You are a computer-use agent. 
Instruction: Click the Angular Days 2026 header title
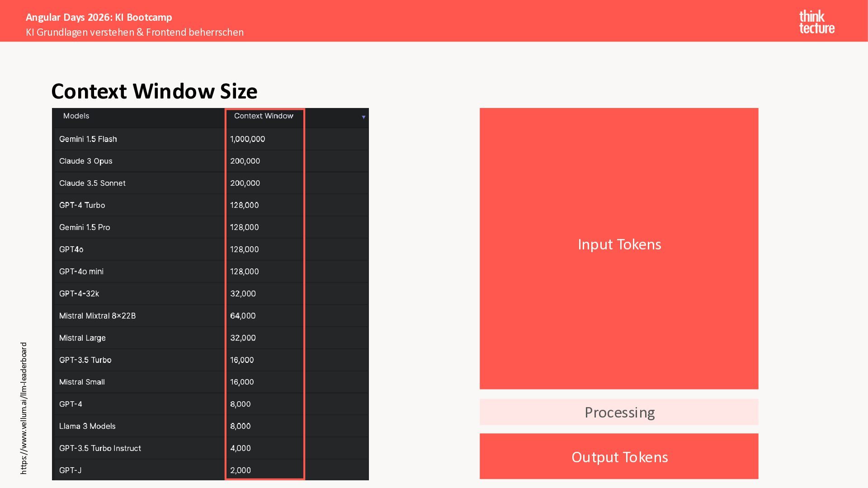[99, 17]
